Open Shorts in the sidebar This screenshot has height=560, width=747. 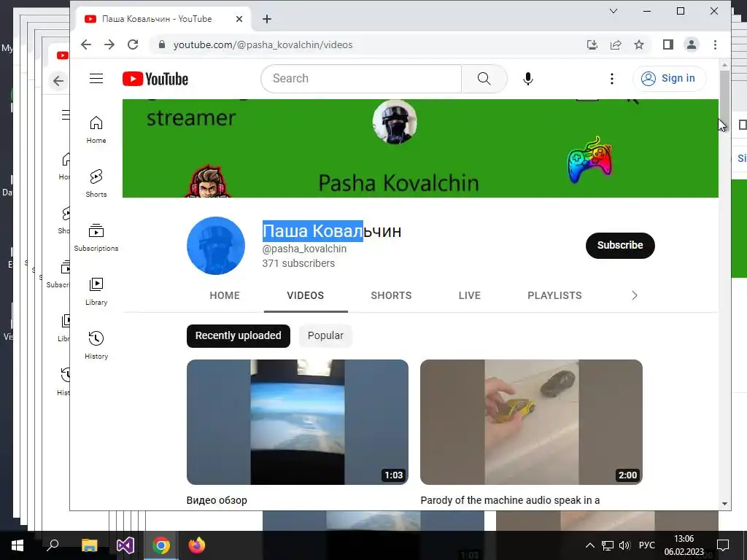[x=96, y=183]
